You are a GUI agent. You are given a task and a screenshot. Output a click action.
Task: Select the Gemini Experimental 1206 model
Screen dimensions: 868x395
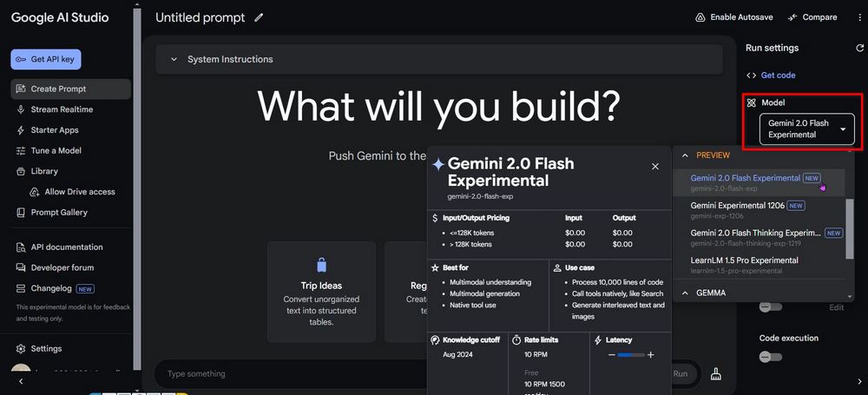click(759, 210)
